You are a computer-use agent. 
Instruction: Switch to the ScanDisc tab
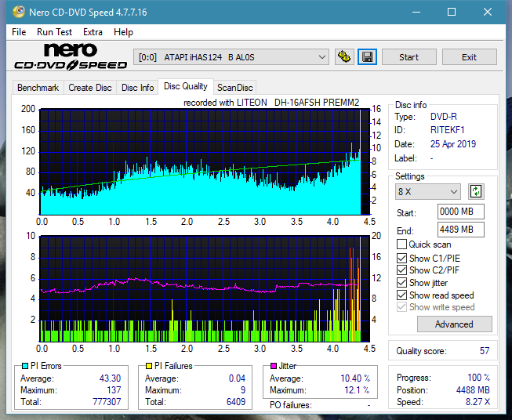point(235,88)
